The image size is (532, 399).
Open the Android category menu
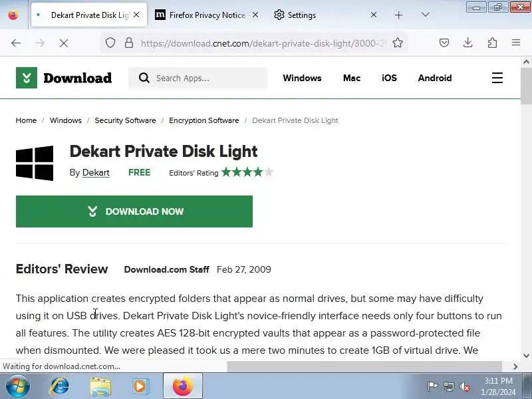point(435,78)
